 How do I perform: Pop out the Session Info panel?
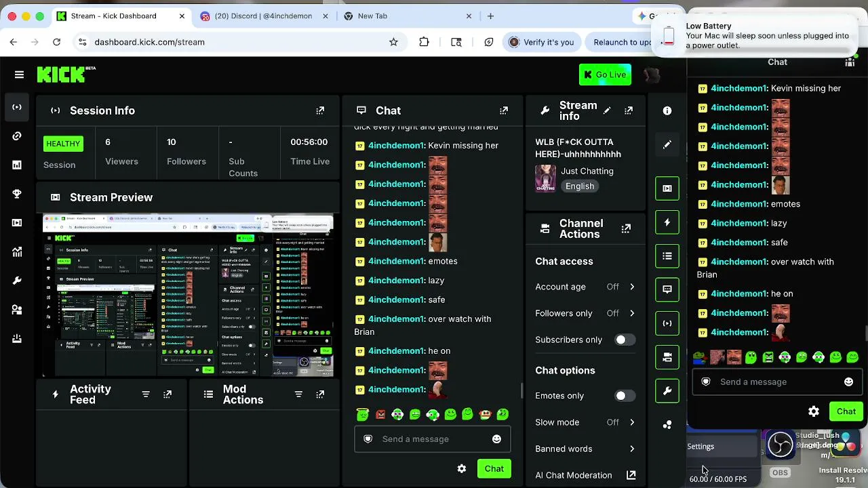click(x=320, y=110)
